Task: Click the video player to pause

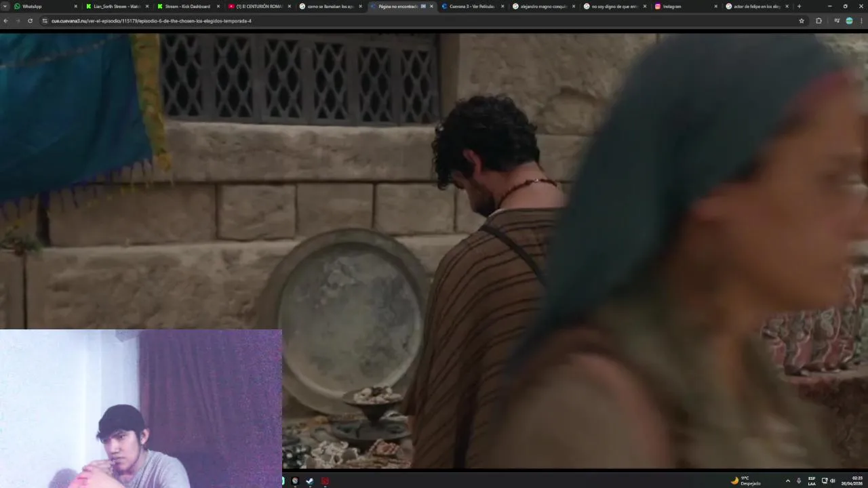Action: point(434,251)
